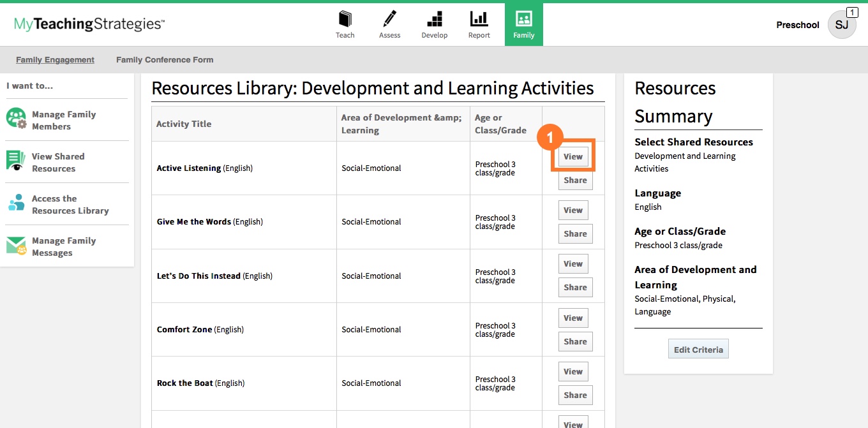The width and height of the screenshot is (868, 428).
Task: Click the Report bar chart icon
Action: [x=479, y=18]
